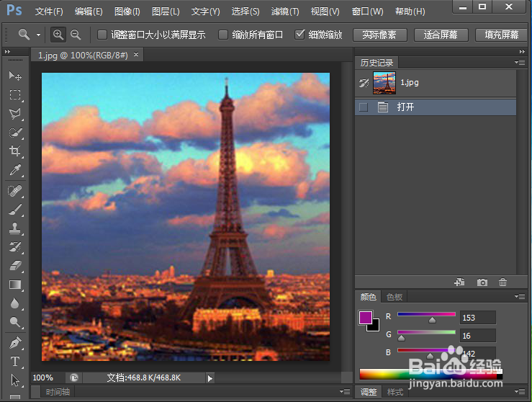Open 颜色 panel flyout menu
532x402 pixels.
click(520, 296)
